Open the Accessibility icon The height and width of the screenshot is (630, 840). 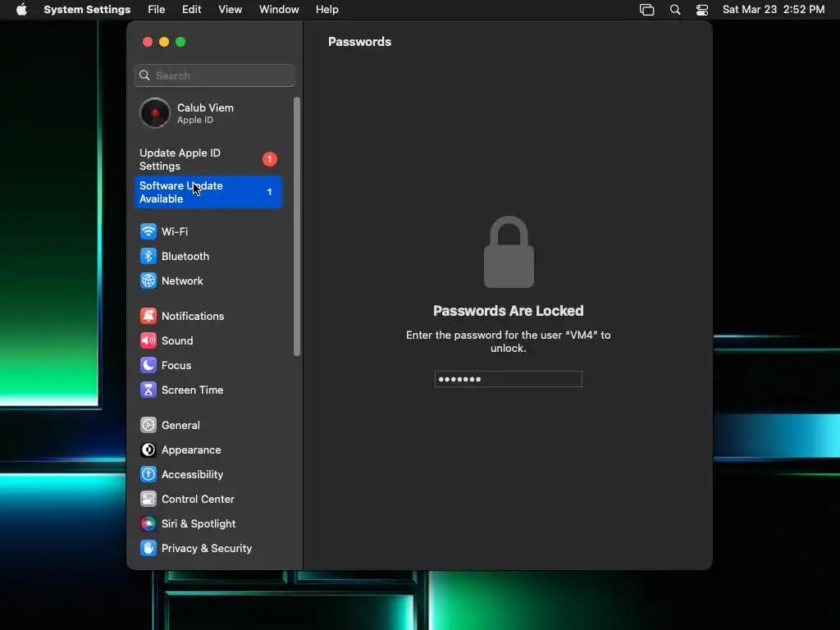[x=148, y=475]
